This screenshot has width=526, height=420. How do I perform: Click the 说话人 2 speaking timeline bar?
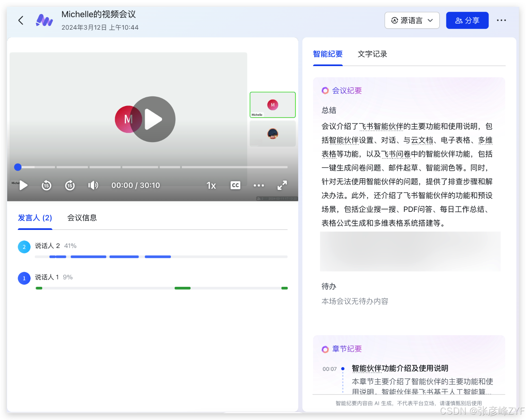pyautogui.click(x=161, y=256)
